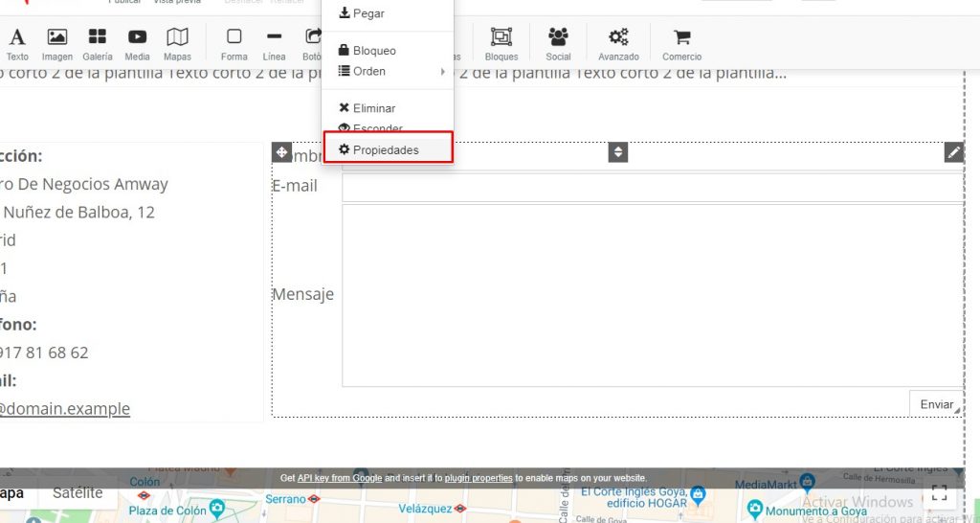
Task: Click the Imagen toolbar icon
Action: point(57,43)
